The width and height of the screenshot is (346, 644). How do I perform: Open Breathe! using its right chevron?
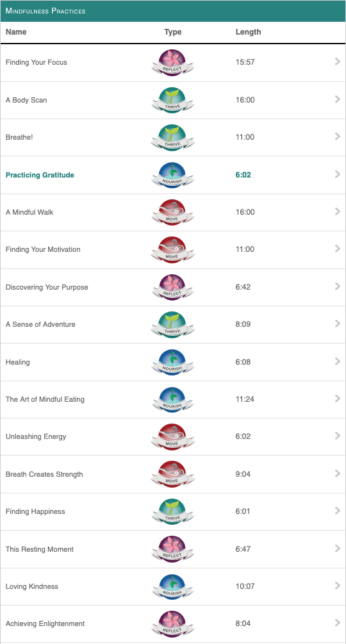click(338, 136)
